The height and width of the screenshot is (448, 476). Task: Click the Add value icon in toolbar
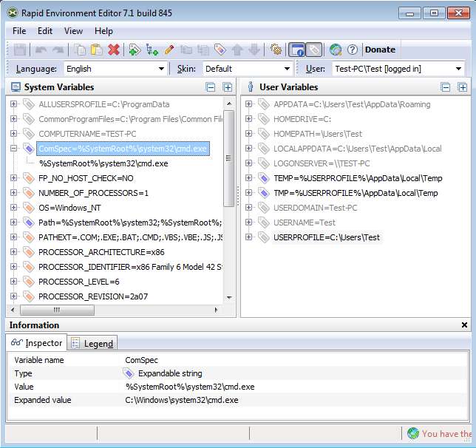coord(152,50)
